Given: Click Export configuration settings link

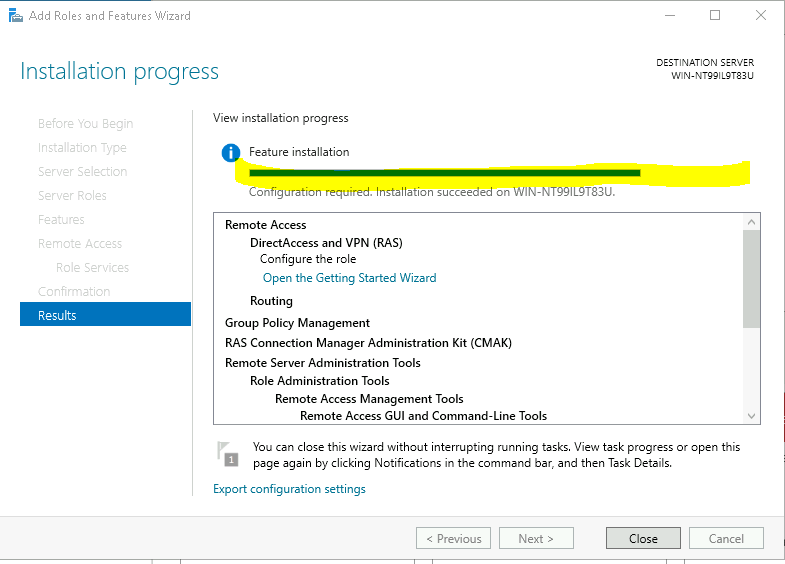Looking at the screenshot, I should pyautogui.click(x=289, y=489).
